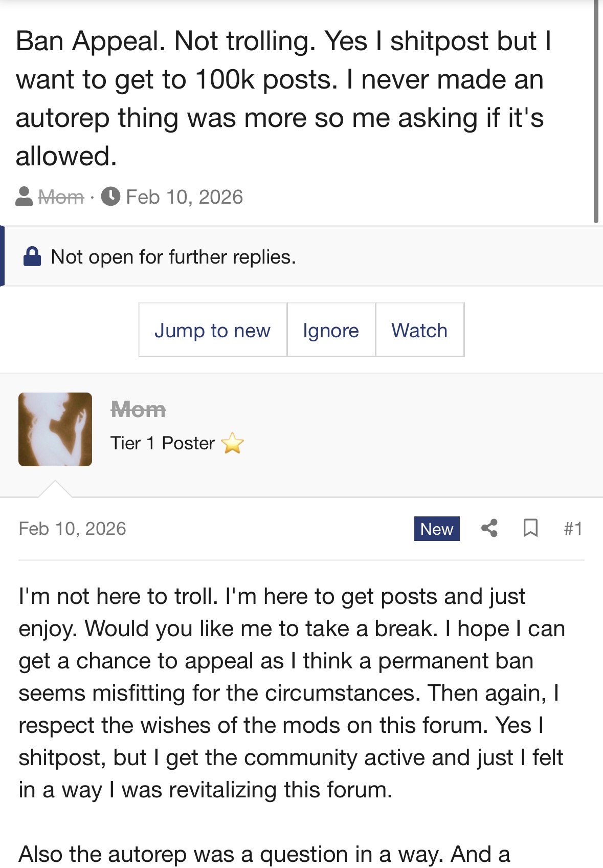Ignore this thread with the Ignore button
The width and height of the screenshot is (603, 868).
[x=331, y=330]
